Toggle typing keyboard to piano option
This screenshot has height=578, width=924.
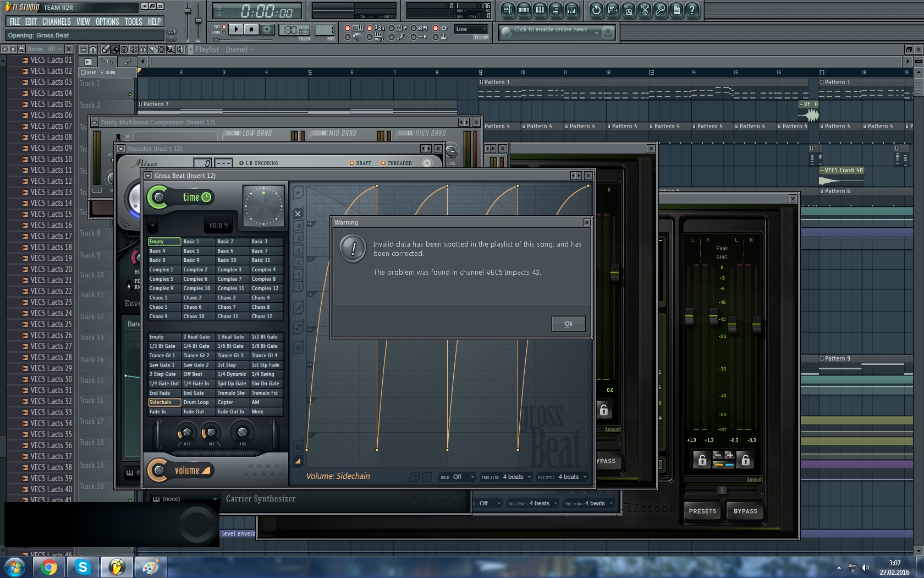point(348,28)
